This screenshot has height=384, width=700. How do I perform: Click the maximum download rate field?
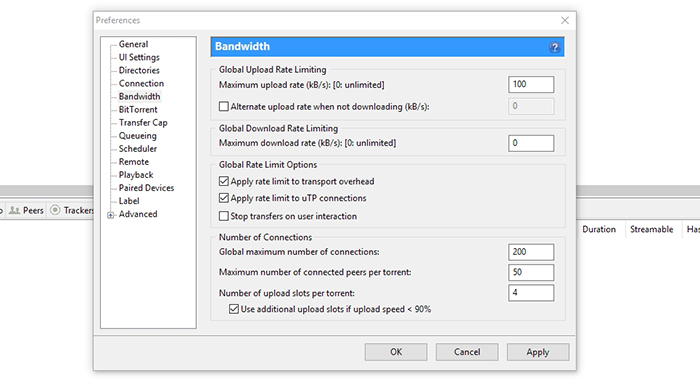coord(531,143)
